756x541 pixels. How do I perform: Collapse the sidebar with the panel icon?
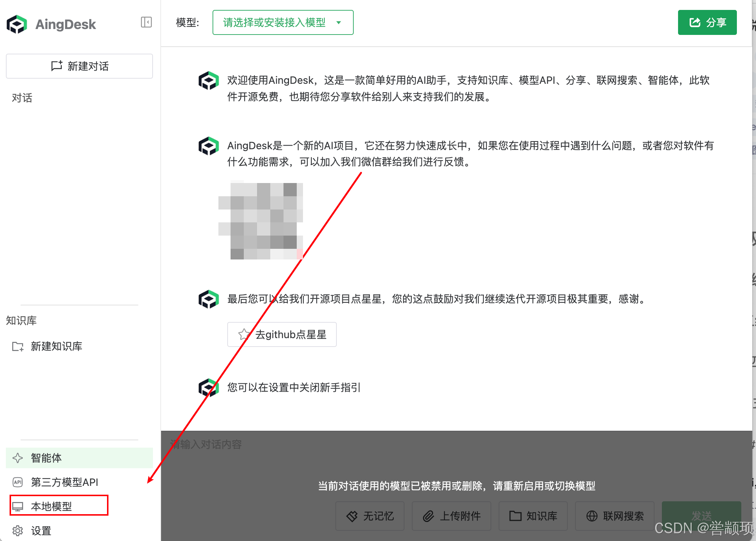[x=146, y=22]
